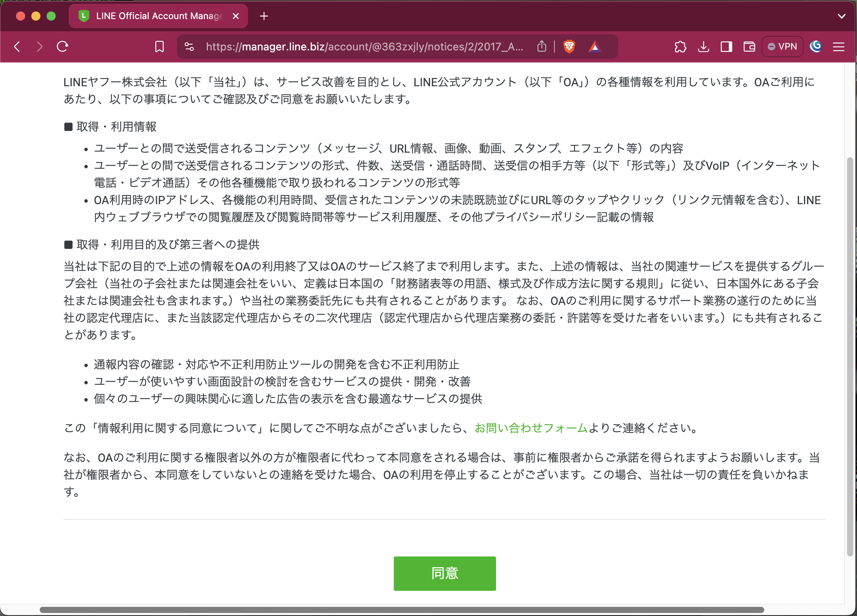Toggle the sidebar panel icon
Screen dimensions: 857x616
[726, 47]
